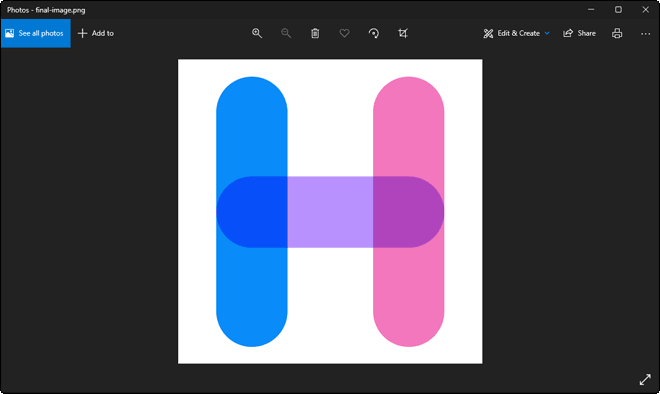Click the zoom out magnifier icon
The width and height of the screenshot is (660, 394).
286,33
